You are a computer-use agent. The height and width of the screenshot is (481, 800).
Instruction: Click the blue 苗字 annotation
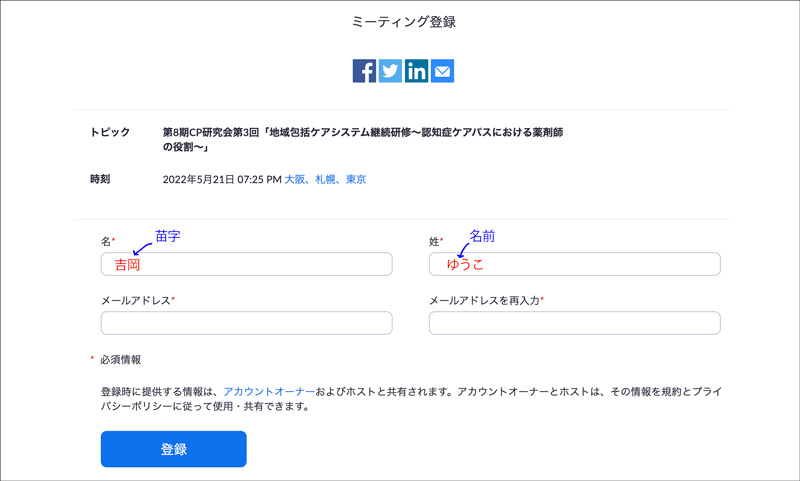click(168, 236)
